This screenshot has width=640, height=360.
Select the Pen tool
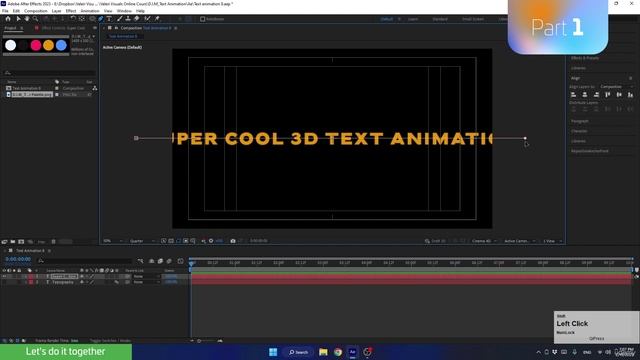pos(100,19)
